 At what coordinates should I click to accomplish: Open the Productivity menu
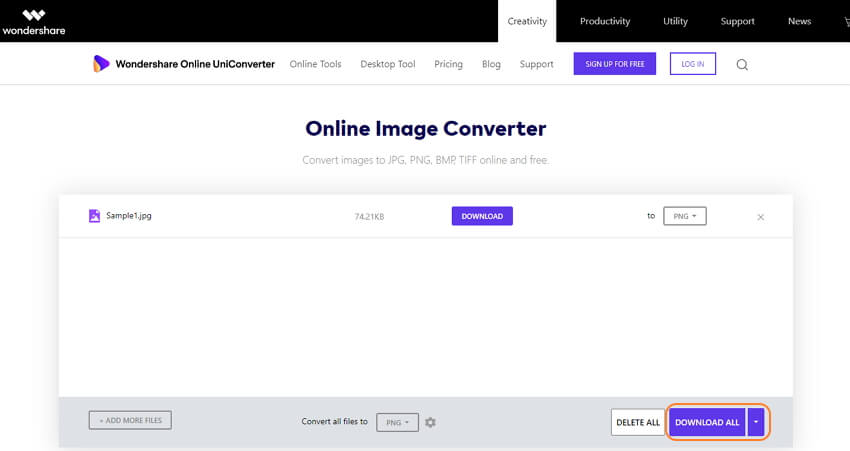coord(605,21)
